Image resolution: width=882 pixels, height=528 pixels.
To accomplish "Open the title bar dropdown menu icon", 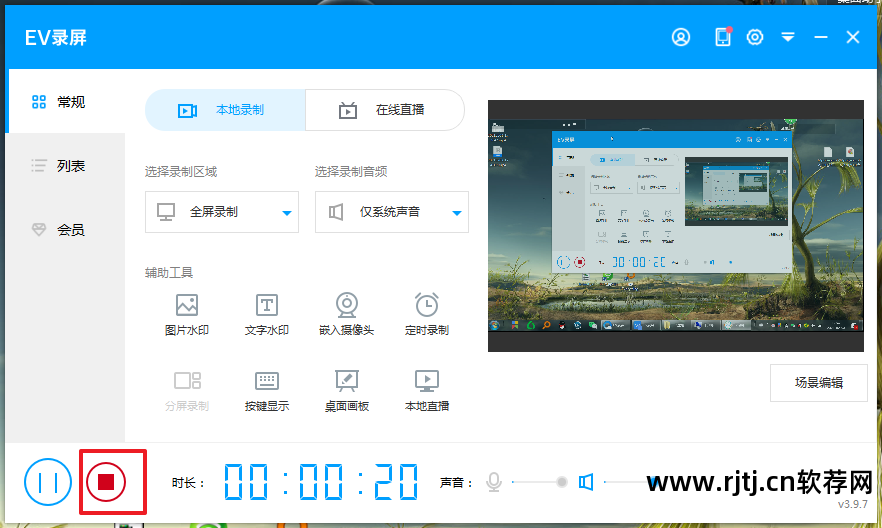I will pyautogui.click(x=788, y=37).
